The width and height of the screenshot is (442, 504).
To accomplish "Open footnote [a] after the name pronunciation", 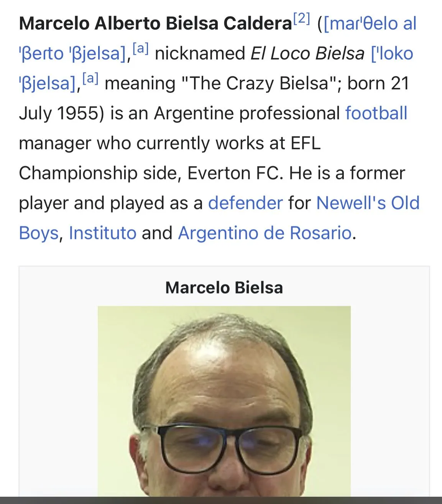I will coord(140,49).
